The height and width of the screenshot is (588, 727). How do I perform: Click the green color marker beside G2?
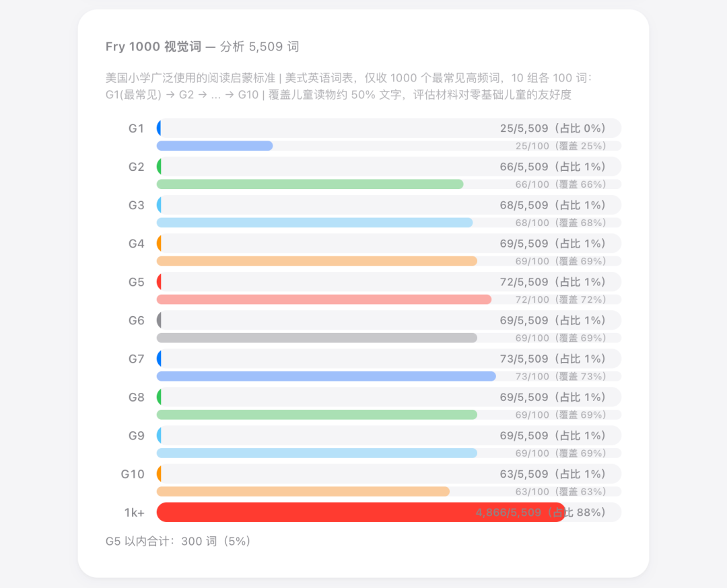(159, 166)
